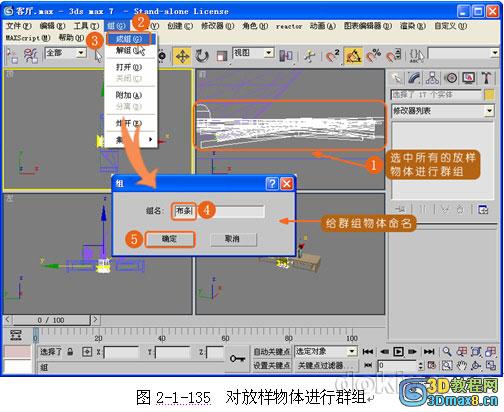Image resolution: width=504 pixels, height=412 pixels.
Task: Open the Display panel tab
Action: pos(469,78)
